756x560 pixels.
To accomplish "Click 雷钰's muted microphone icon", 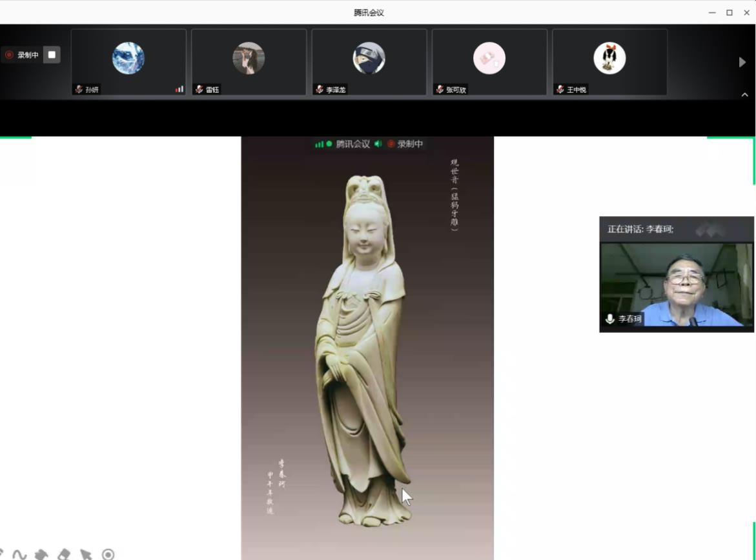I will [x=199, y=90].
